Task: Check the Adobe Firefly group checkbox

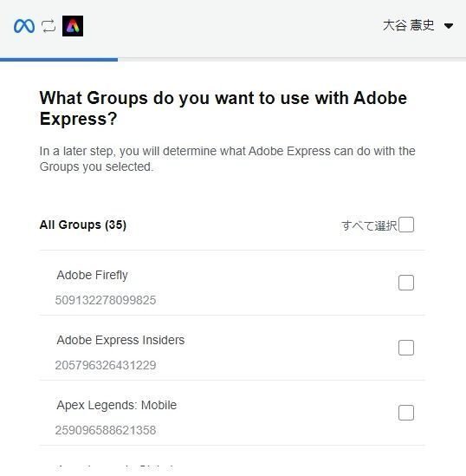Action: 406,283
